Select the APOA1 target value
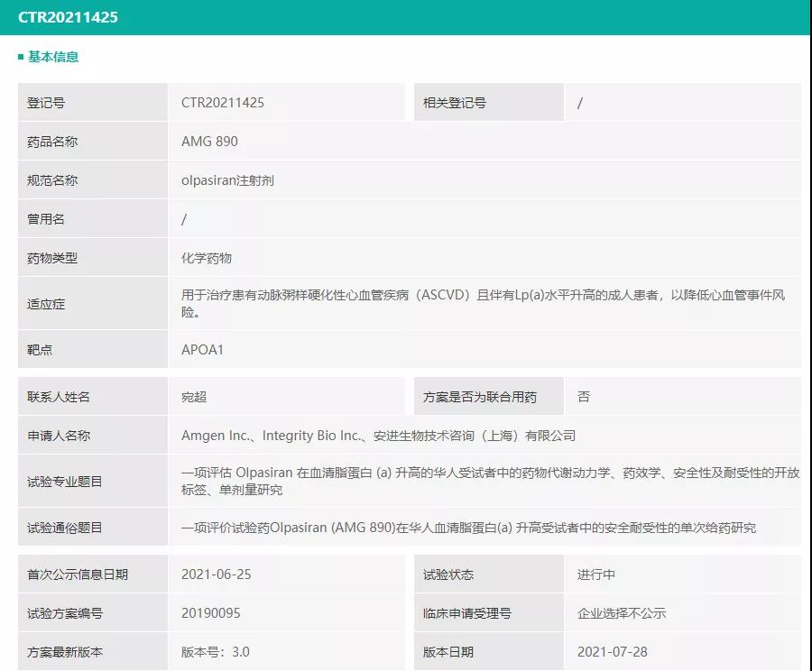The image size is (812, 671). tap(202, 350)
